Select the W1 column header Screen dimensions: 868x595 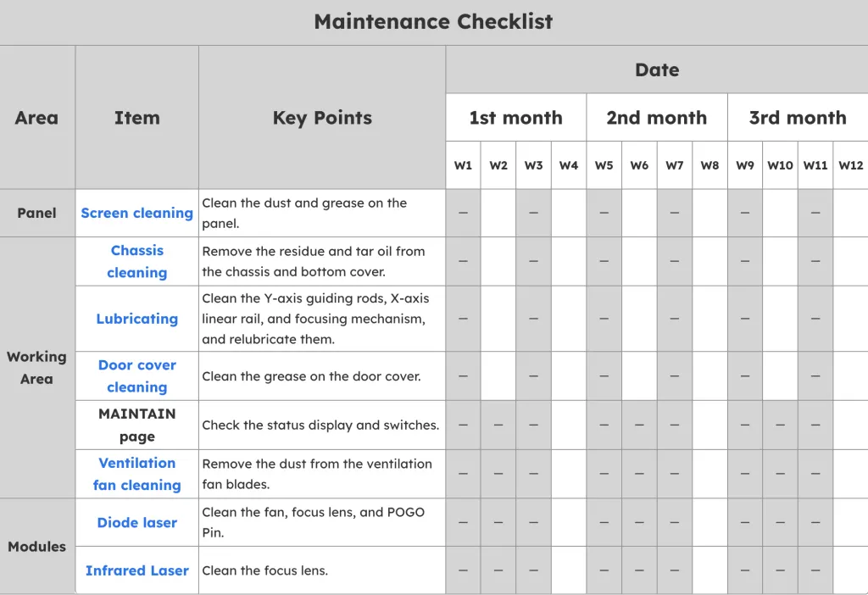coord(463,165)
